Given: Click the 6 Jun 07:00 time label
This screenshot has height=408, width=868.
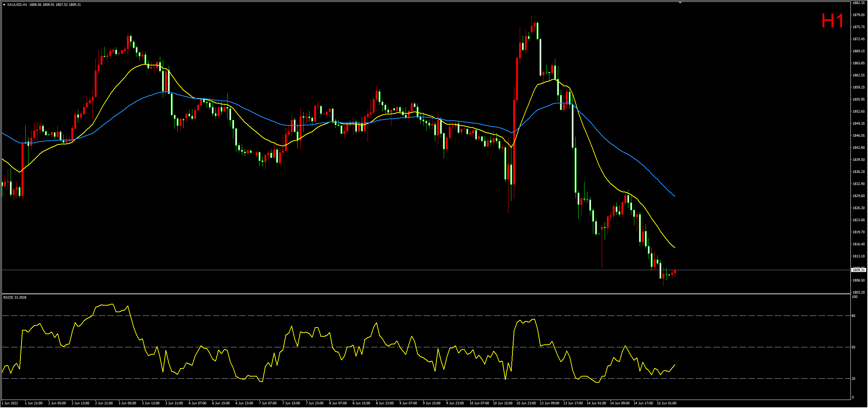Looking at the screenshot, I should 198,403.
